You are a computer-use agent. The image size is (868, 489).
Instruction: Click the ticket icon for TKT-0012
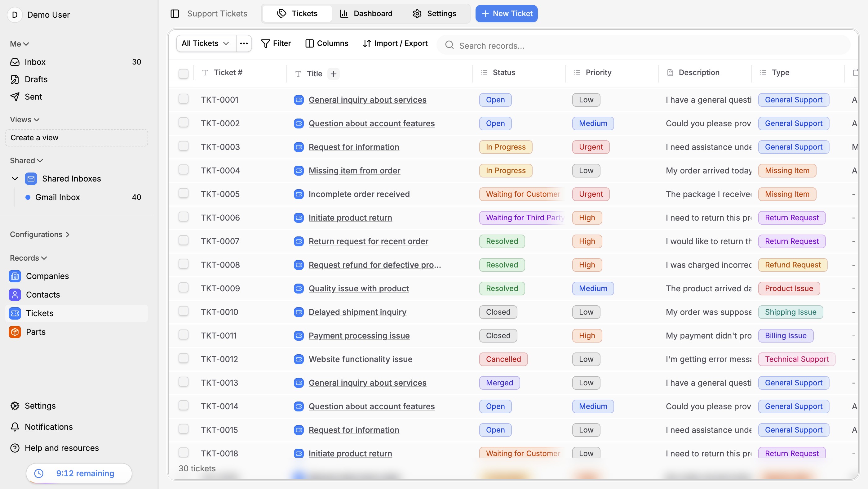(x=299, y=359)
